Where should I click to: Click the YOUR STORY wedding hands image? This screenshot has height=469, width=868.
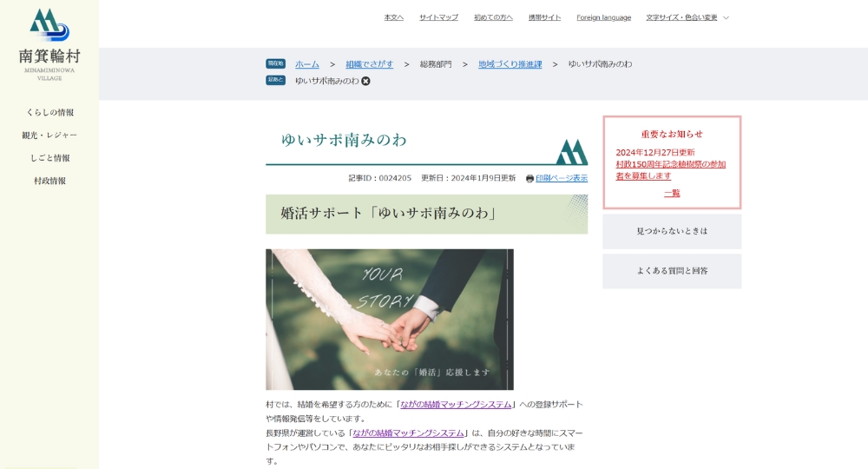click(x=390, y=320)
